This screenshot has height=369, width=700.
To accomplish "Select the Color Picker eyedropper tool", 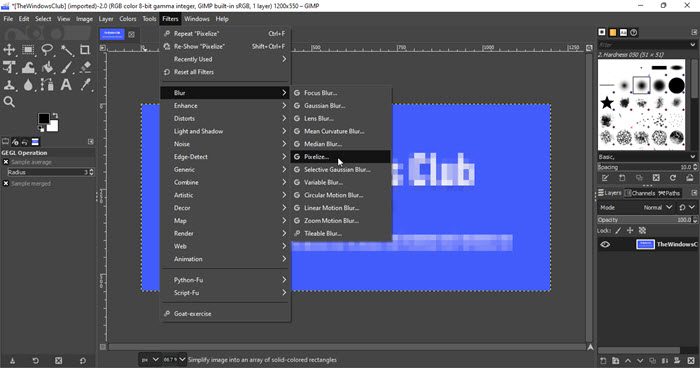I will pyautogui.click(x=85, y=85).
